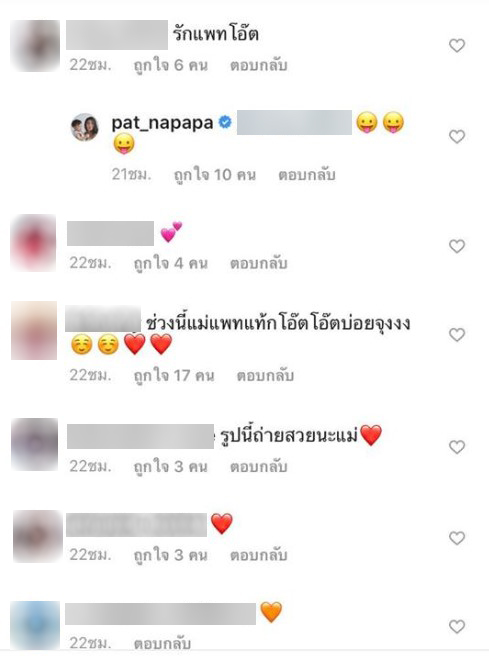Reply to pat_napapa's emoji comment
This screenshot has width=489, height=661.
tap(306, 175)
